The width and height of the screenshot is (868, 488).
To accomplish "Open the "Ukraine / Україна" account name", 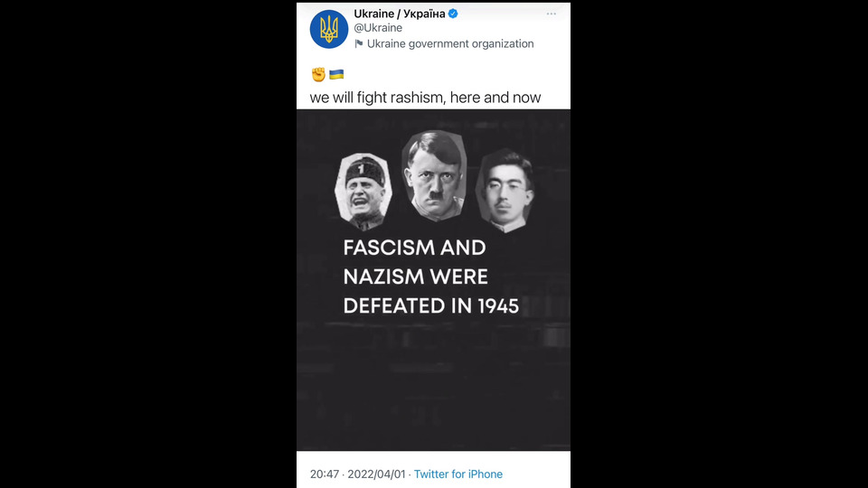I will tap(399, 14).
